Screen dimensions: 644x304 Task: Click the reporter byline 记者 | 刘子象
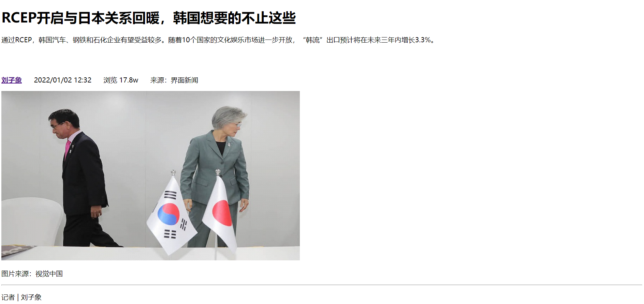pos(21,297)
